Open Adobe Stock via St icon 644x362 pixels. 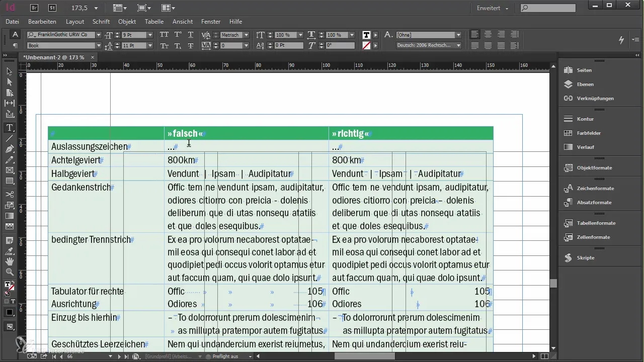[52, 8]
